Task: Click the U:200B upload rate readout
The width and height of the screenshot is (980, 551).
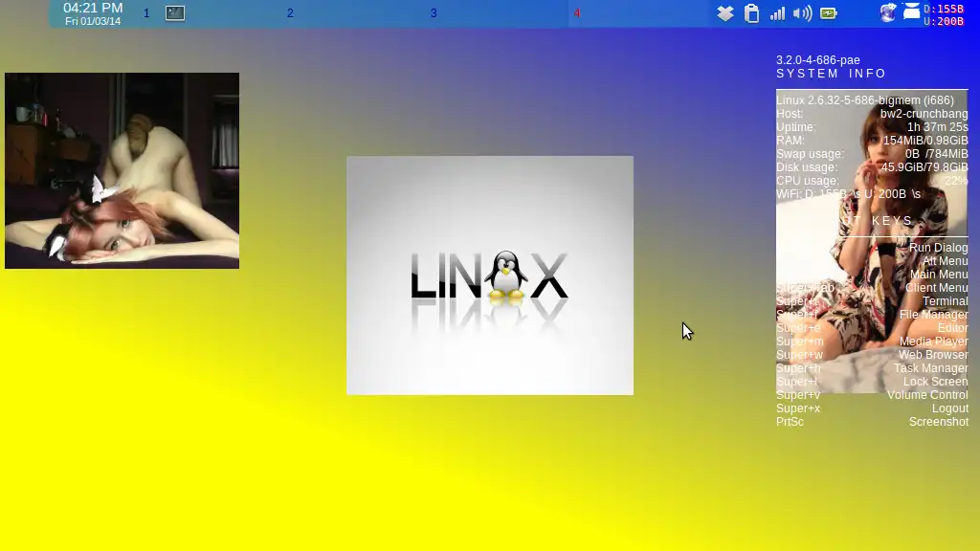Action: 944,21
